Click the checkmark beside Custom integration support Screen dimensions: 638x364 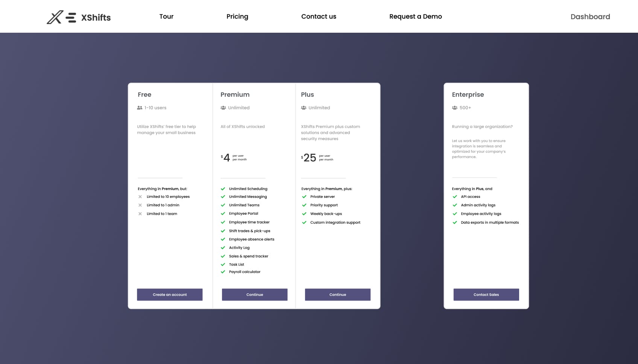pos(304,223)
